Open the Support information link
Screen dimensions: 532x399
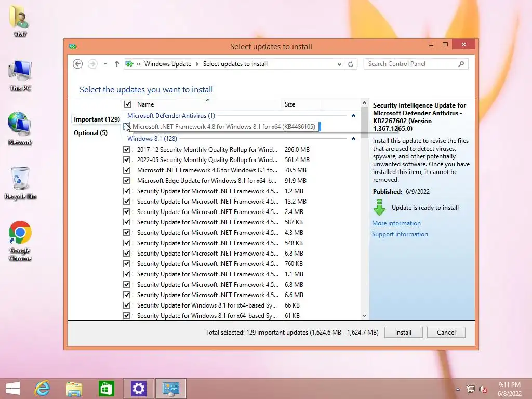coord(400,234)
